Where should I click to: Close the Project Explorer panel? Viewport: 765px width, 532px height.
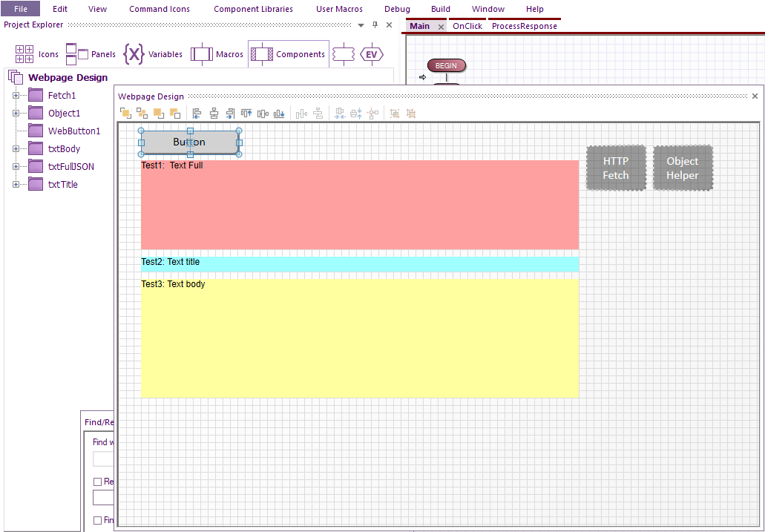pos(389,25)
